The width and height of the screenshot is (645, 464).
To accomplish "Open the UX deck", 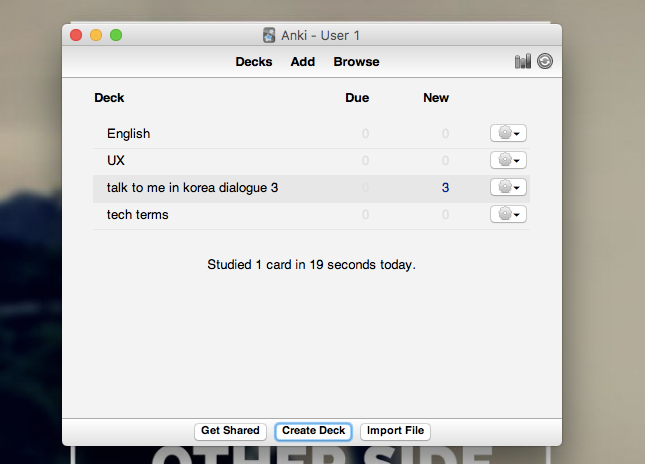I will tap(116, 160).
